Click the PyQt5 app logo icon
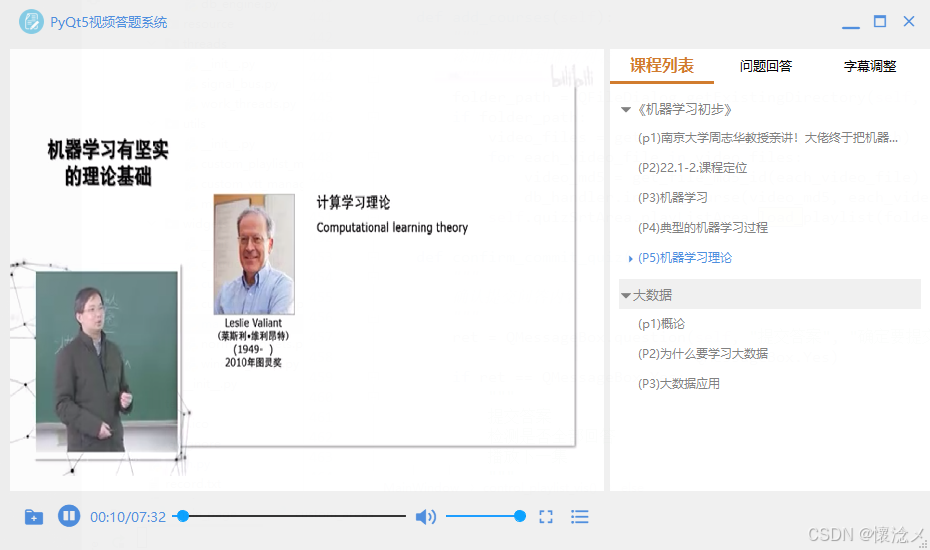The height and width of the screenshot is (550, 930). (31, 22)
